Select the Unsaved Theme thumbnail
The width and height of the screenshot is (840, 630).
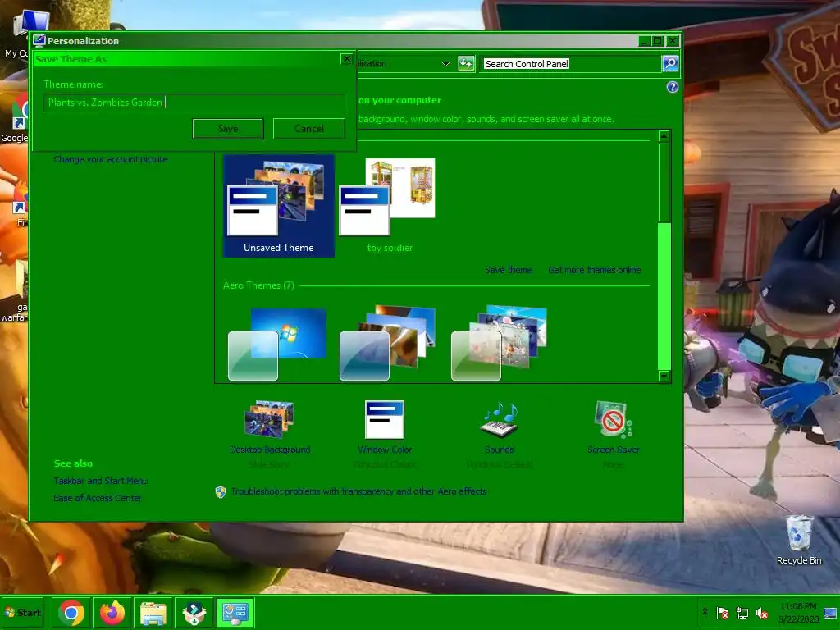[279, 206]
